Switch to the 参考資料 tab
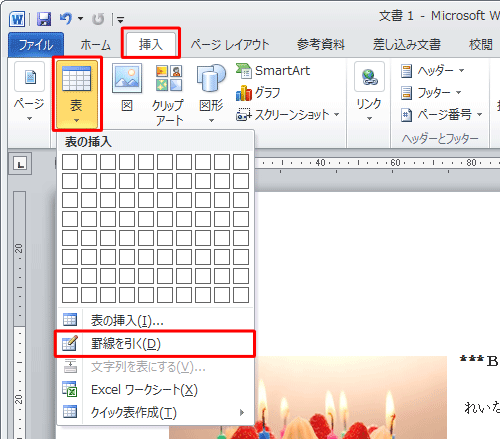 [321, 45]
